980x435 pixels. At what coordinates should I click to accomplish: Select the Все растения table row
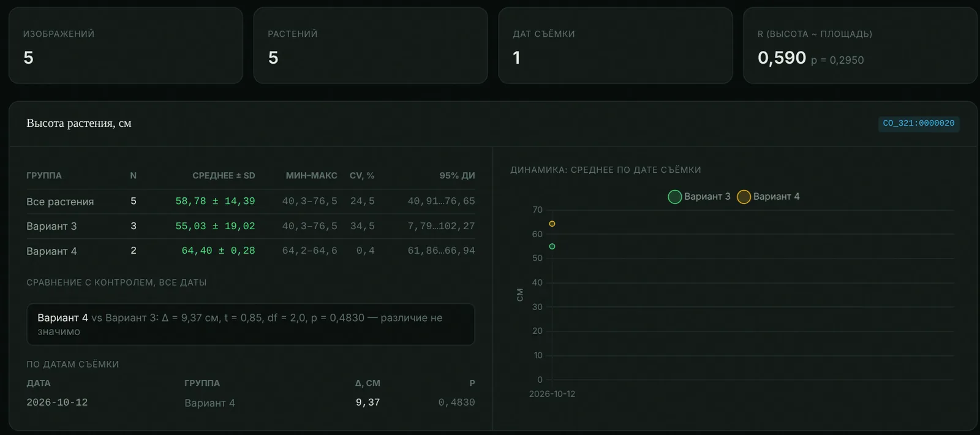[251, 202]
